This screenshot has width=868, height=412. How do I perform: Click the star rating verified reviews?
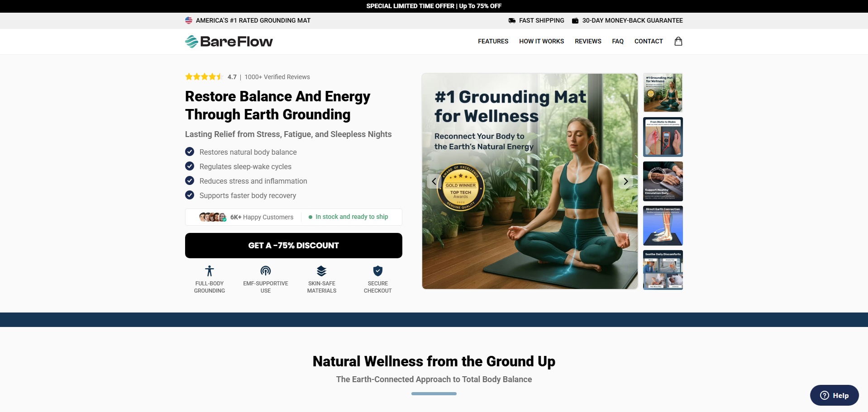[248, 77]
